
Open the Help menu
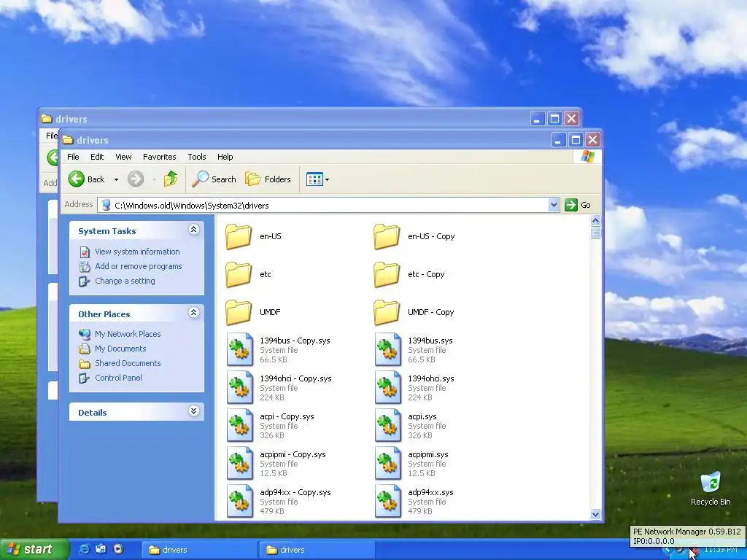coord(225,157)
